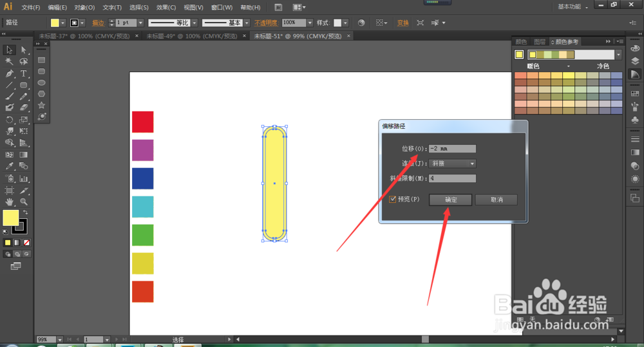This screenshot has width=644, height=347.
Task: Open the 等比 width profile dropdown
Action: coord(194,23)
